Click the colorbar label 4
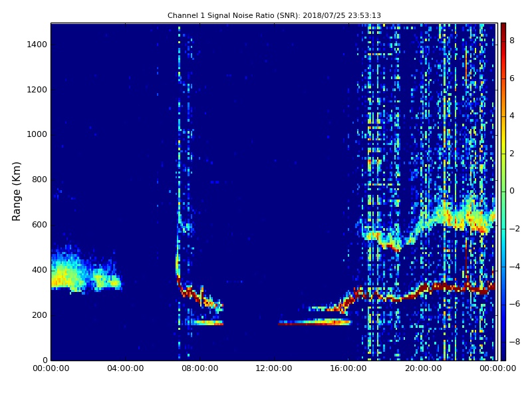The image size is (532, 399). click(512, 116)
